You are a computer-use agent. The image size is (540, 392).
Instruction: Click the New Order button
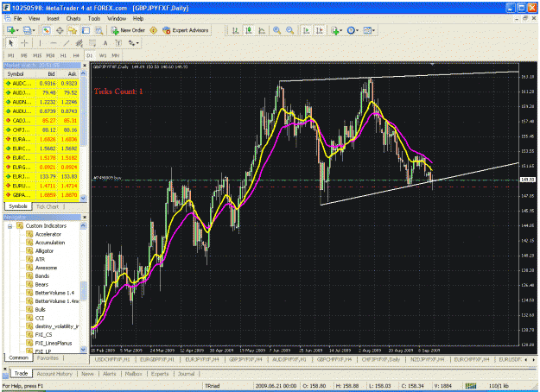pyautogui.click(x=128, y=30)
